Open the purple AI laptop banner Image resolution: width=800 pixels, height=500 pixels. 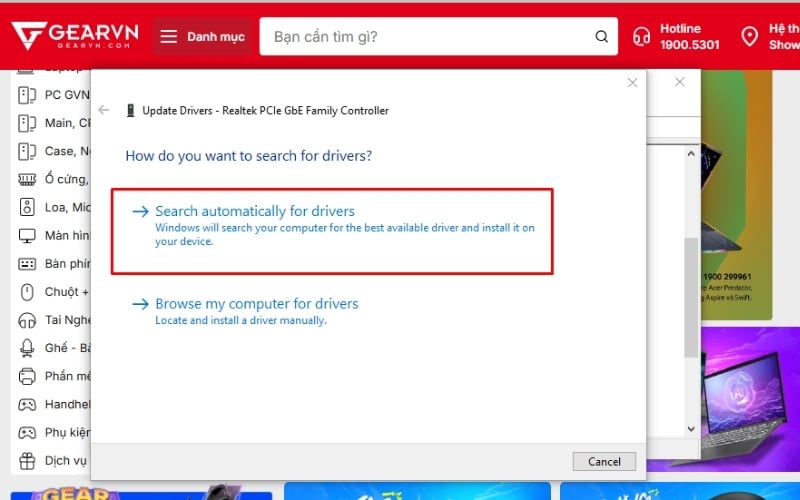tap(750, 399)
